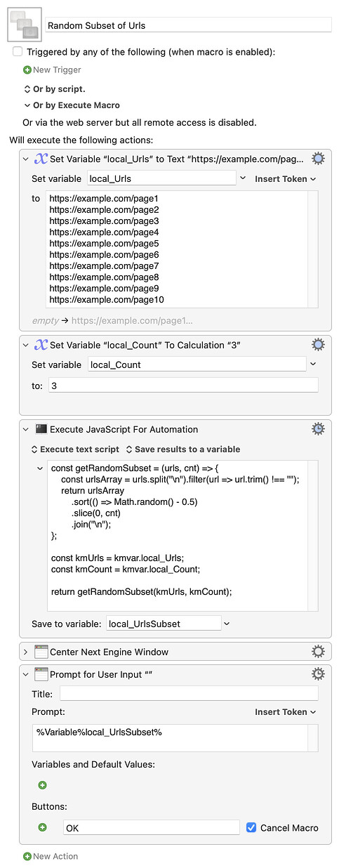Open gear-clock menu of Execute JavaScript action

pos(319,429)
